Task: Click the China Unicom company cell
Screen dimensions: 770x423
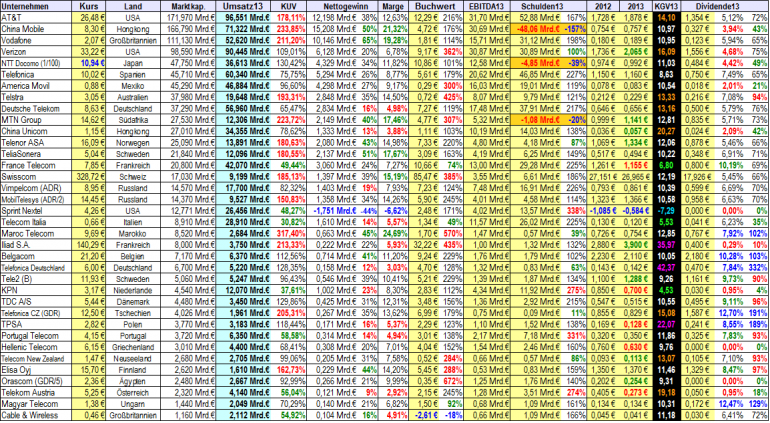Action: 36,131
